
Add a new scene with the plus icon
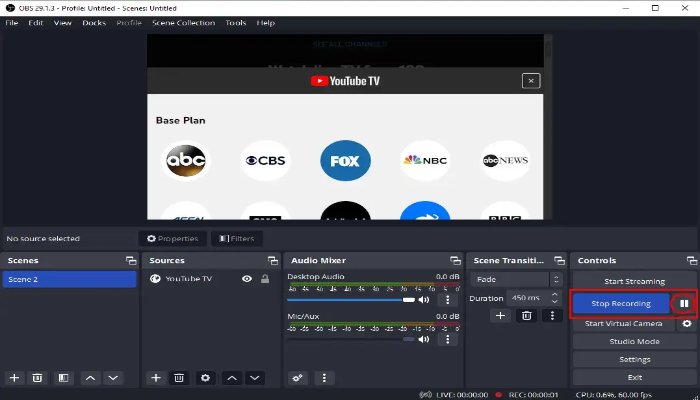(x=14, y=378)
